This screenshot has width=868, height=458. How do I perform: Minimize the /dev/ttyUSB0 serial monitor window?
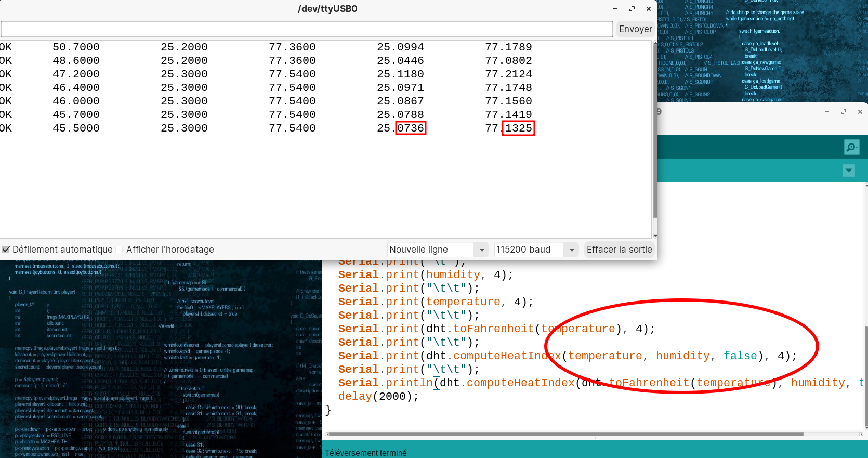[615, 9]
